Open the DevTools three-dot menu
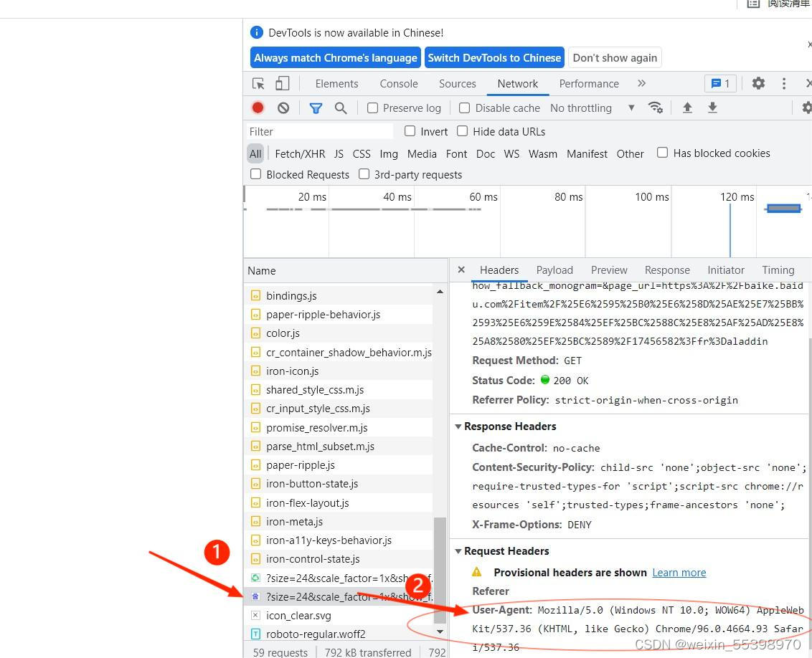 (783, 83)
